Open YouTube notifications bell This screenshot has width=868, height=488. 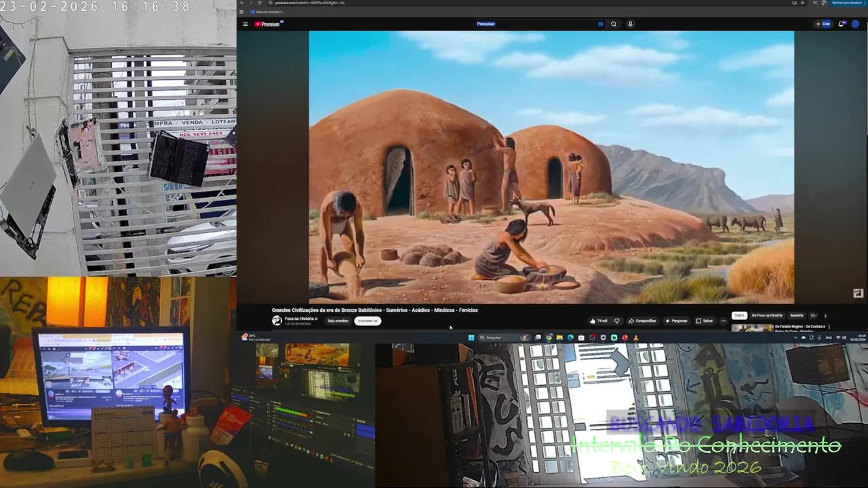pyautogui.click(x=842, y=24)
